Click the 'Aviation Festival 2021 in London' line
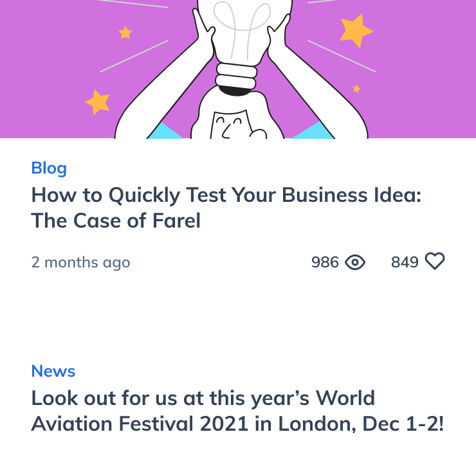The image size is (476, 468). click(x=237, y=424)
